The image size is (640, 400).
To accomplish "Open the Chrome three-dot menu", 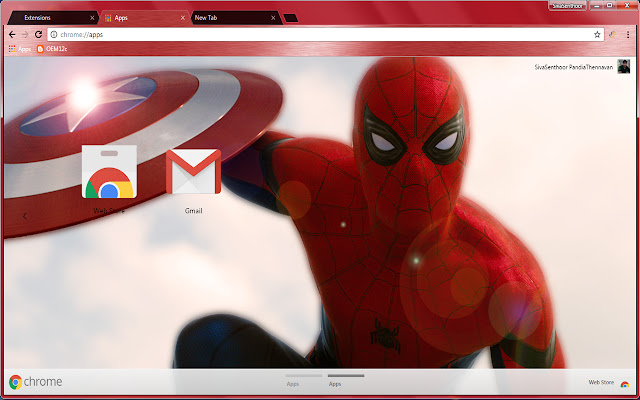I will pyautogui.click(x=627, y=35).
